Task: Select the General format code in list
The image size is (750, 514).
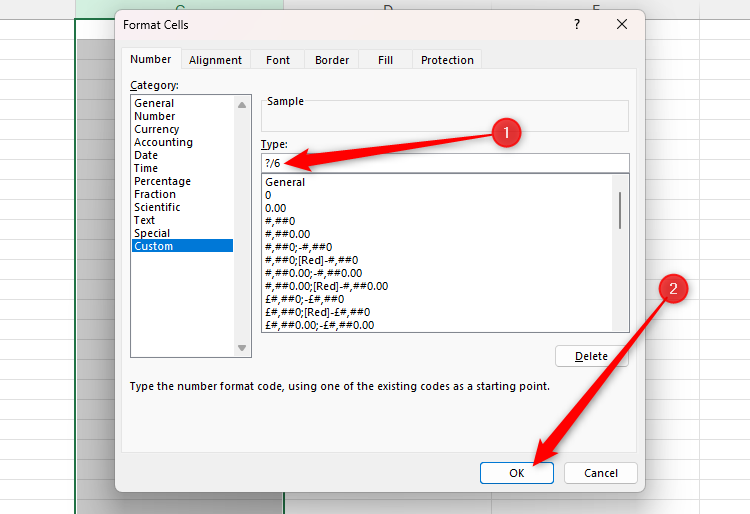Action: pyautogui.click(x=285, y=182)
